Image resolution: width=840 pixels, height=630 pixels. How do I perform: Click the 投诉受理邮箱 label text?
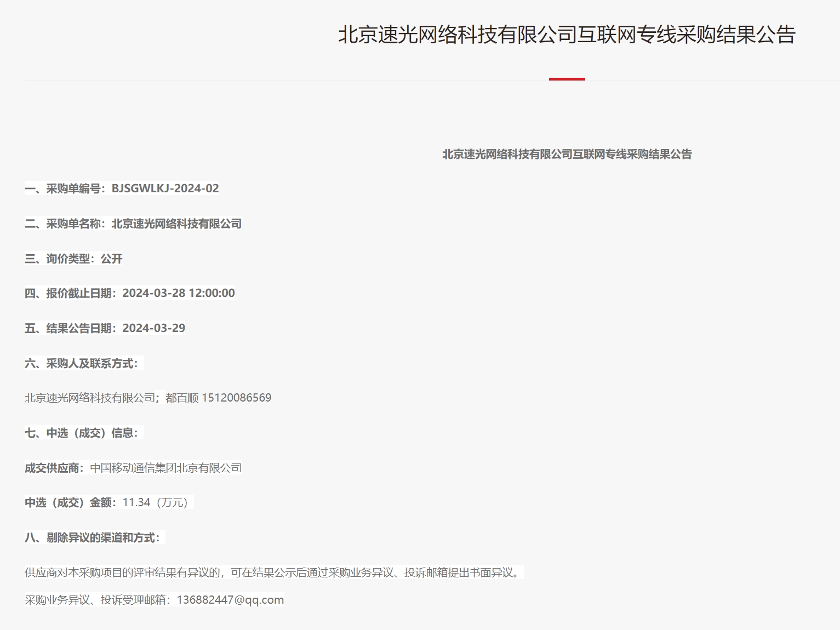[98, 600]
